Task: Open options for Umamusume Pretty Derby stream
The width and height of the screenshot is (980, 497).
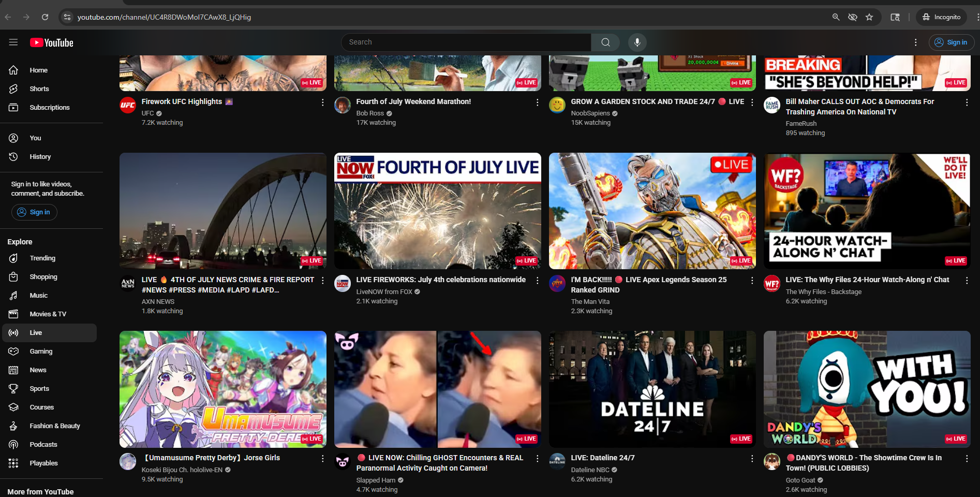Action: (x=322, y=459)
